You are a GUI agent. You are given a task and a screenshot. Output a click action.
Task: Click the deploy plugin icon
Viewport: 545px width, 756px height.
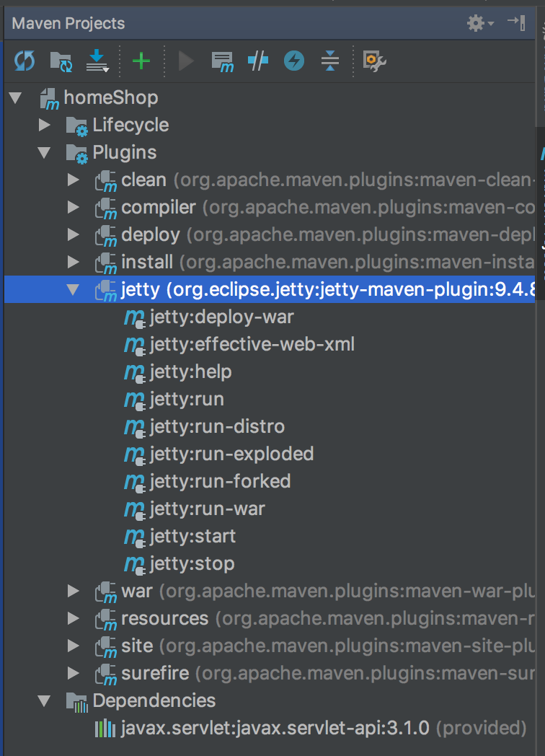coord(105,236)
